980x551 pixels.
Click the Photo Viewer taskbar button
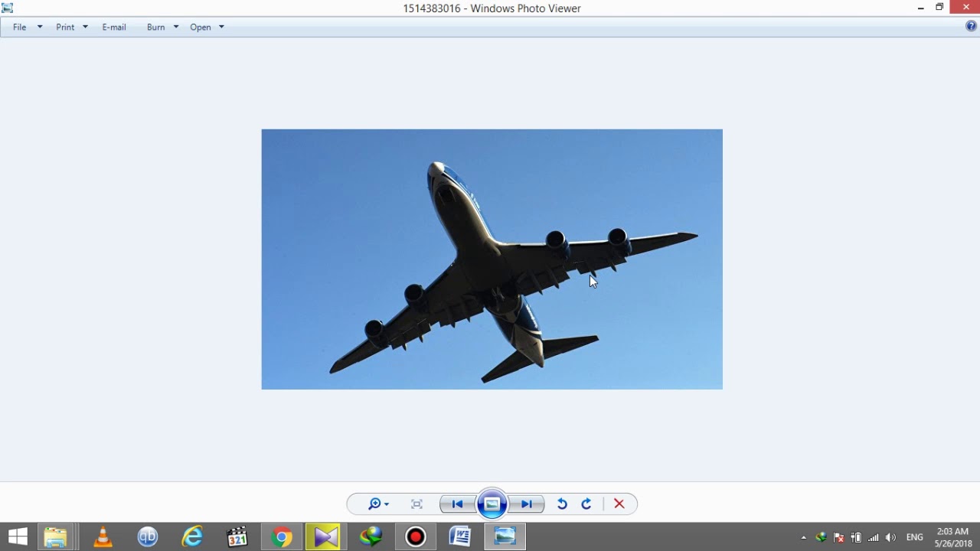505,537
